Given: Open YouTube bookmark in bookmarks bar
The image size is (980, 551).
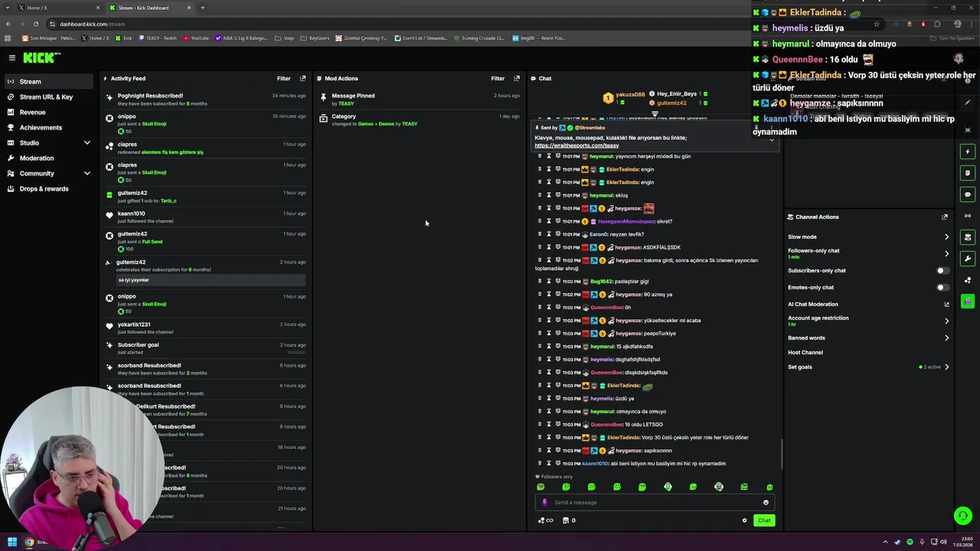Looking at the screenshot, I should [x=196, y=37].
